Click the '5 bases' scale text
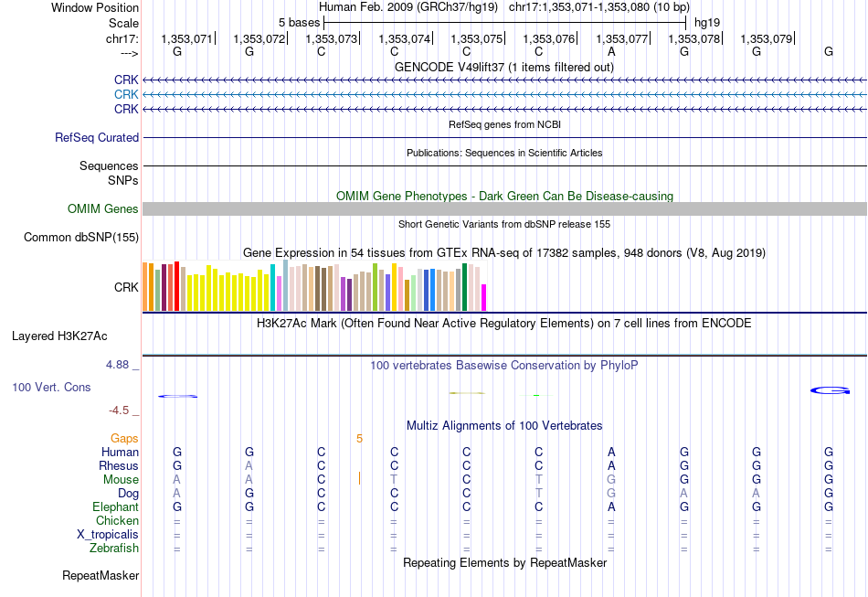 (300, 23)
